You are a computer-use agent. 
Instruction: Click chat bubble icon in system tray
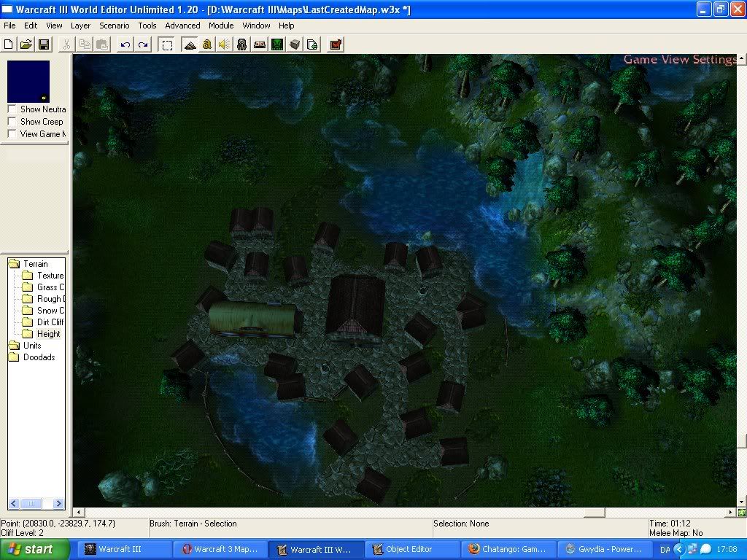(706, 549)
